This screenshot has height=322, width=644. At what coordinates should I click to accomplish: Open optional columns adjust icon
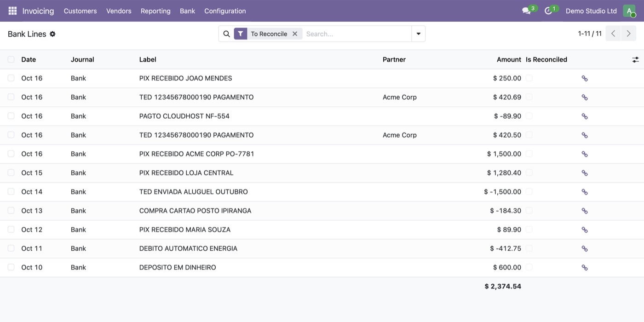click(635, 59)
